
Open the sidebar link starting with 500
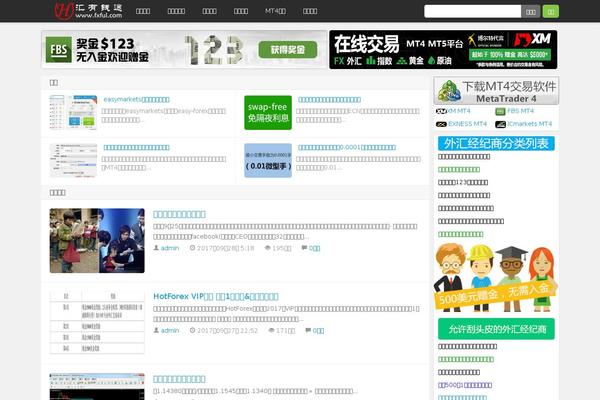tap(465, 385)
